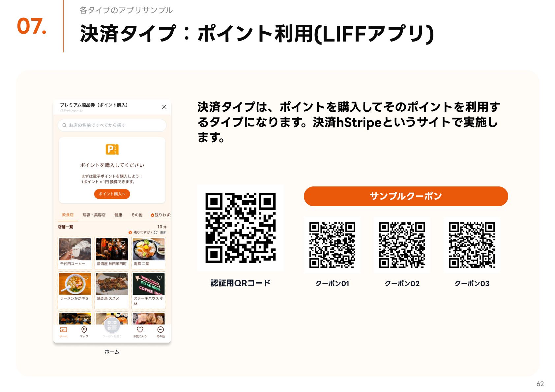Screen dimensions: 555x392
Task: Click the refresh 更新 icon
Action: (x=156, y=232)
